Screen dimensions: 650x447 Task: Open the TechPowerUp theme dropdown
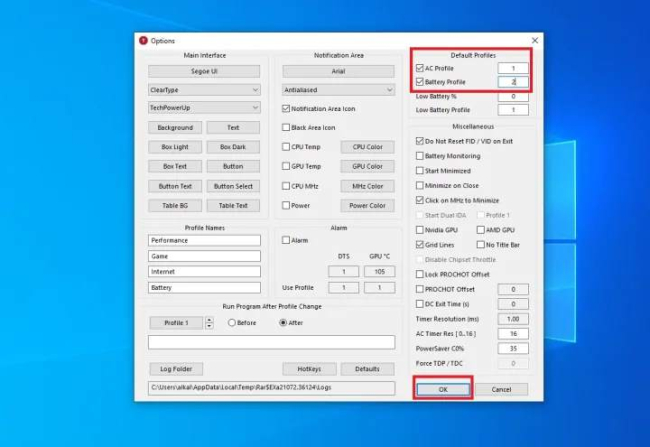pyautogui.click(x=204, y=108)
